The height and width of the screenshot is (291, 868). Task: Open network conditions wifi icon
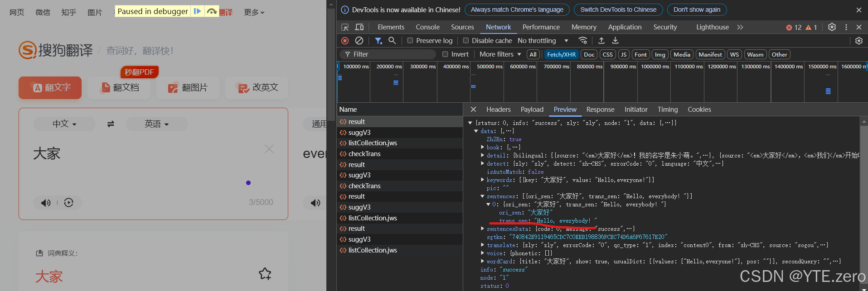(583, 41)
